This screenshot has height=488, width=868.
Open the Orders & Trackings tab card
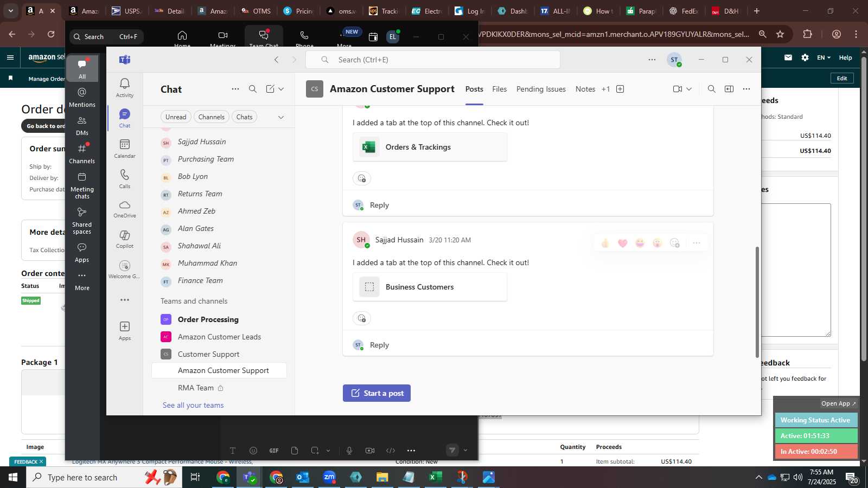(430, 147)
